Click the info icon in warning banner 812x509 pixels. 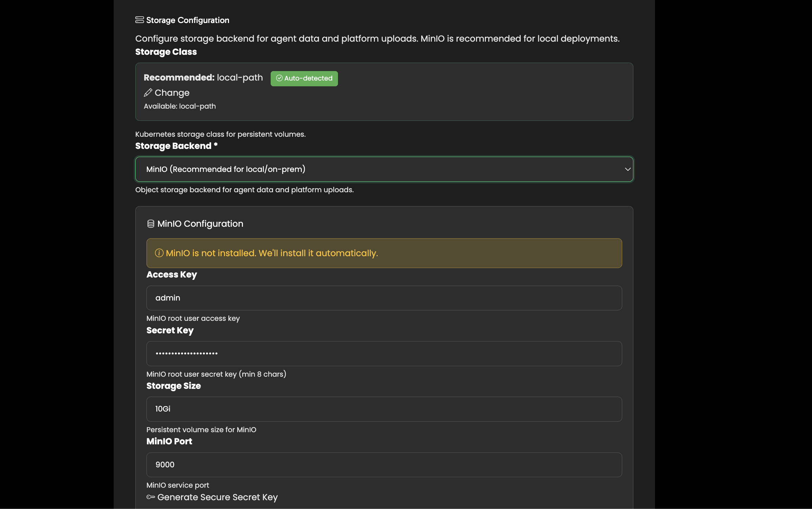coord(159,253)
